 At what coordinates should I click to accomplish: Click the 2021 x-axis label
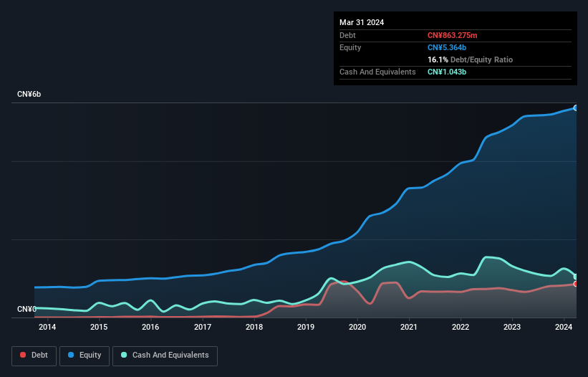[x=409, y=327]
